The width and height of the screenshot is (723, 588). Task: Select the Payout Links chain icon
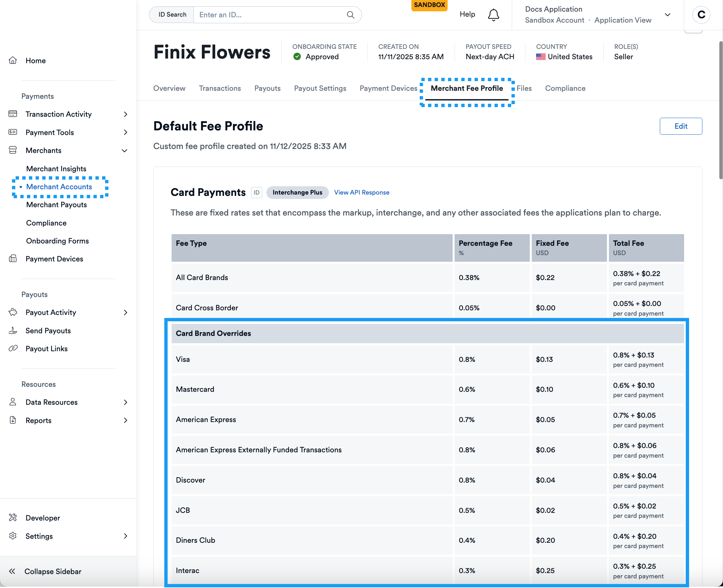[x=13, y=348]
